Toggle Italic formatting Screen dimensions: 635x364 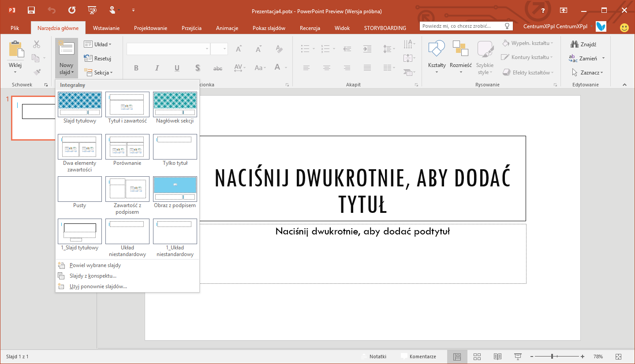[157, 68]
